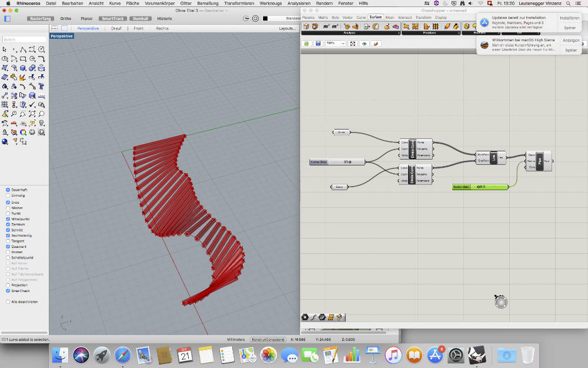This screenshot has height=368, width=588.
Task: Click the Grasshopper Volume m³ component icon
Action: click(335, 26)
